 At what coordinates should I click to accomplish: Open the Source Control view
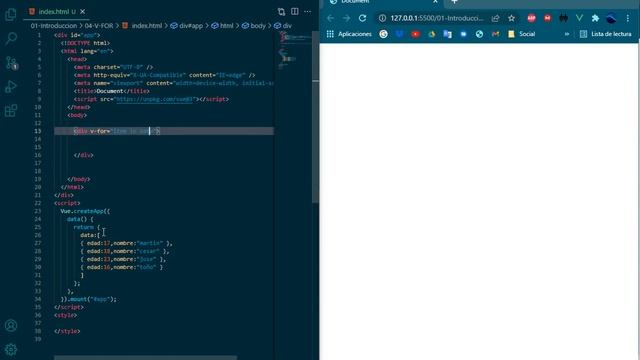click(11, 62)
